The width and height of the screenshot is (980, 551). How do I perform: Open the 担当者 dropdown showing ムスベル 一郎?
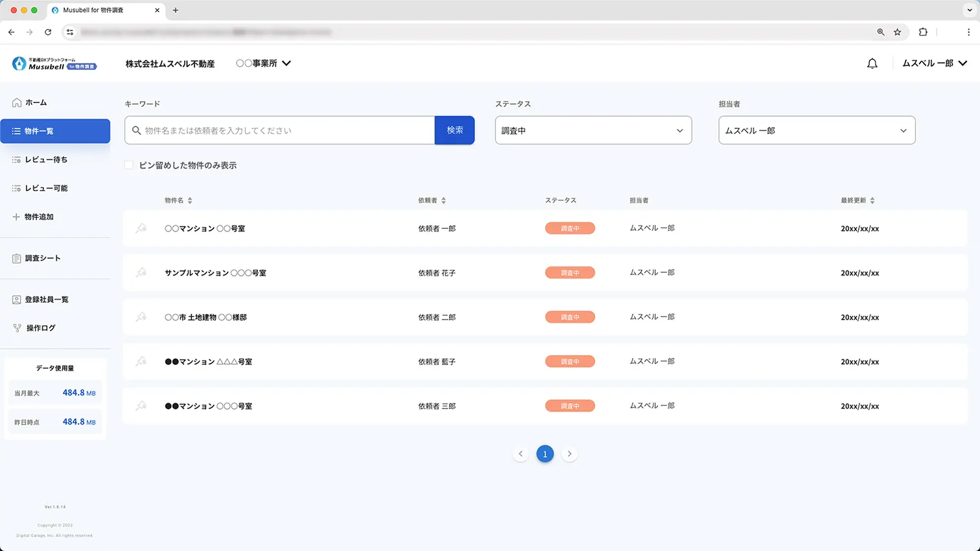pyautogui.click(x=816, y=130)
